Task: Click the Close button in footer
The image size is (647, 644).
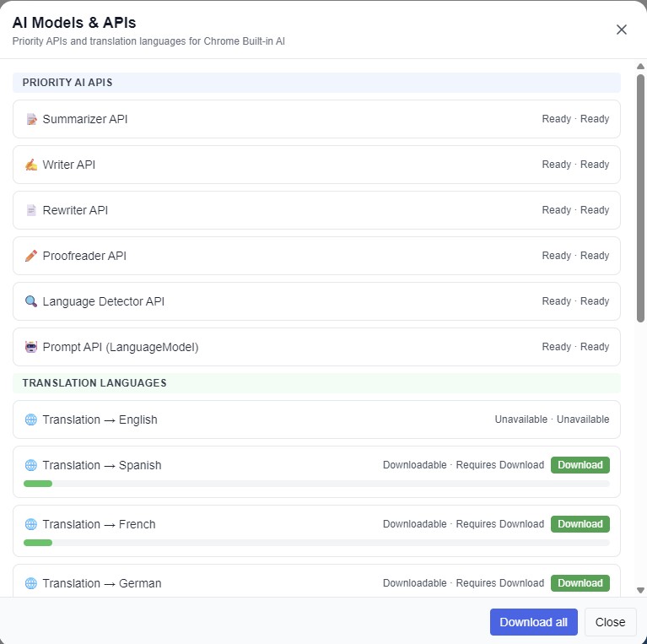Action: pyautogui.click(x=610, y=622)
